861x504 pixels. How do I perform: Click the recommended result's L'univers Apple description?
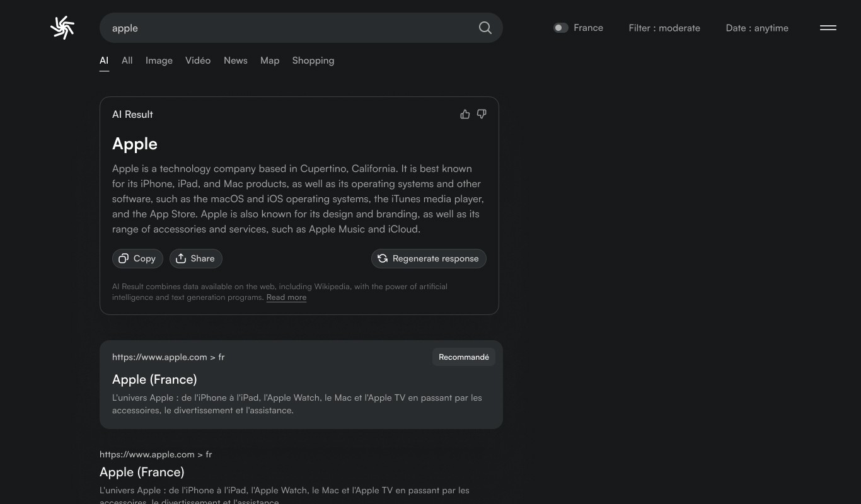tap(297, 404)
